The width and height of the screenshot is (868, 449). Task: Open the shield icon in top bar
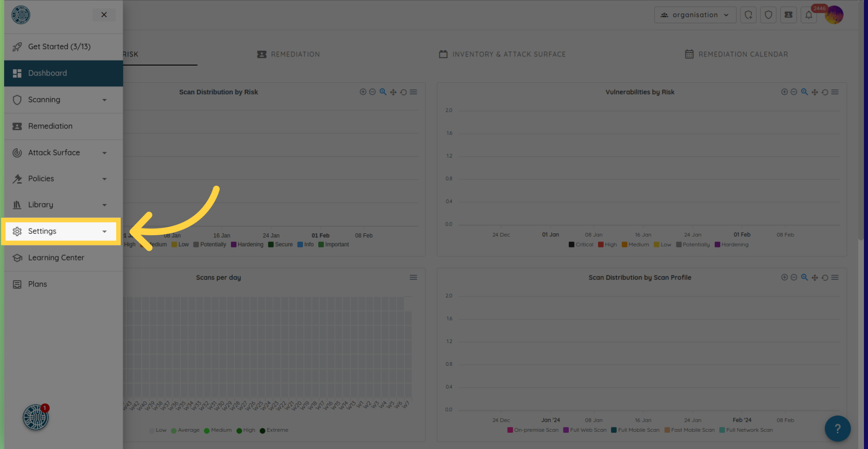(x=768, y=15)
